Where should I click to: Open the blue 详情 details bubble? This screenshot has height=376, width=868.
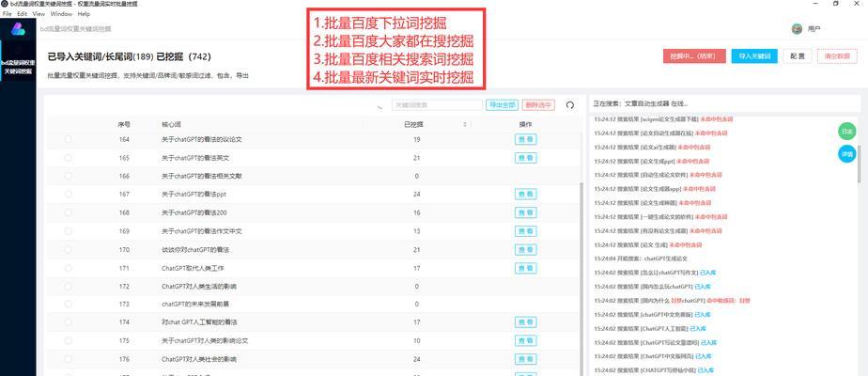(846, 154)
